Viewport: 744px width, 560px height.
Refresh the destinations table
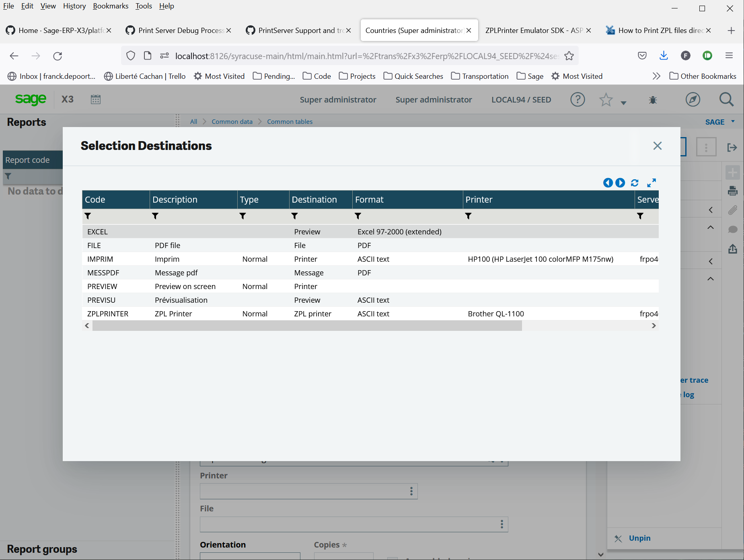point(634,183)
